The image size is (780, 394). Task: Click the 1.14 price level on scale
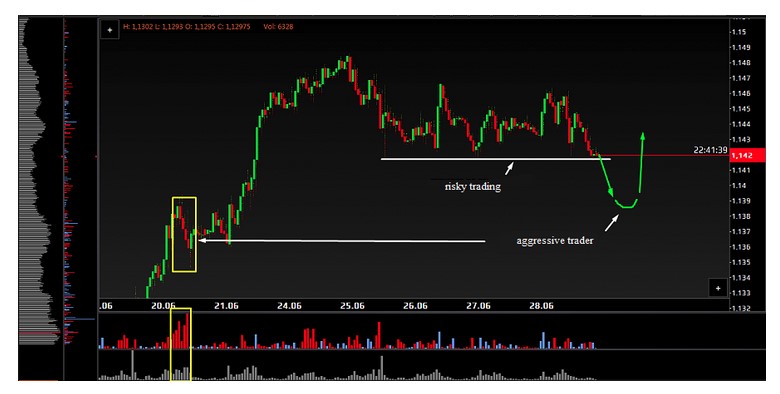pos(739,186)
